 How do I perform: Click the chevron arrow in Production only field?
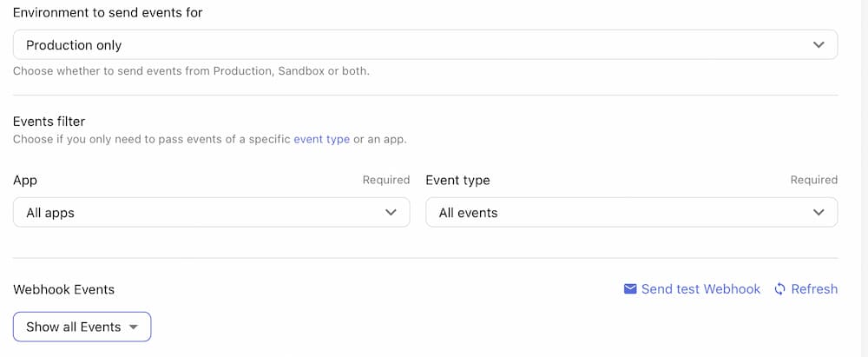(x=819, y=45)
